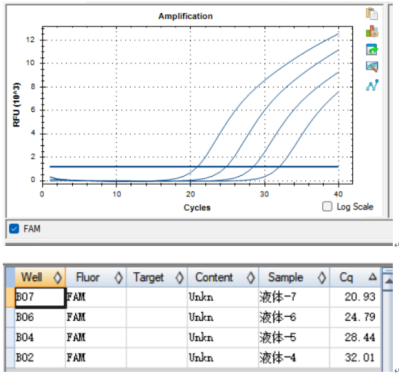This screenshot has height=378, width=399.
Task: Sort table by Well column header
Action: click(40, 277)
